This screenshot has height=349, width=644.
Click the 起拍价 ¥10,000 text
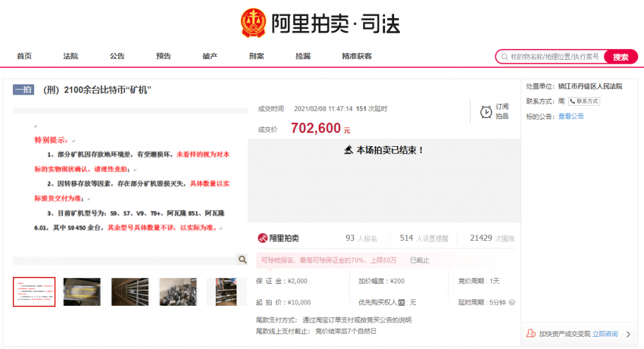(283, 303)
